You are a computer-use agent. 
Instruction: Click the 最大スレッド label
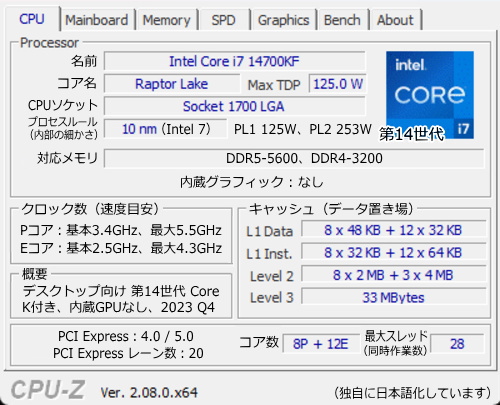click(396, 336)
